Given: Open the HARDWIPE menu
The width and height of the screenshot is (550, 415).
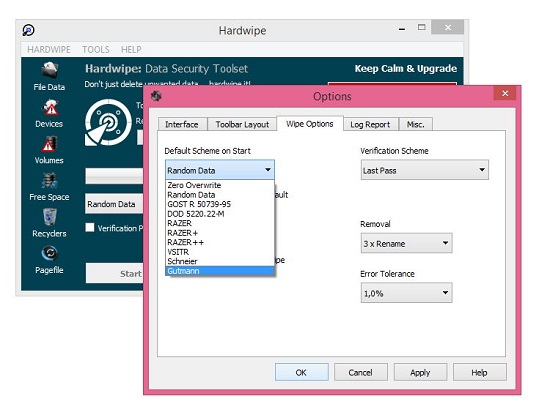Looking at the screenshot, I should click(x=49, y=49).
